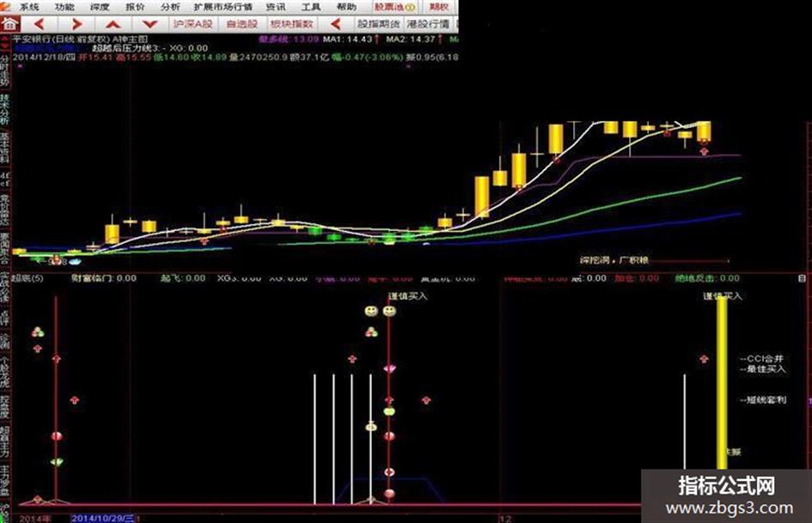Open the 扩展市场行情 menu
812x523 pixels.
click(x=223, y=7)
